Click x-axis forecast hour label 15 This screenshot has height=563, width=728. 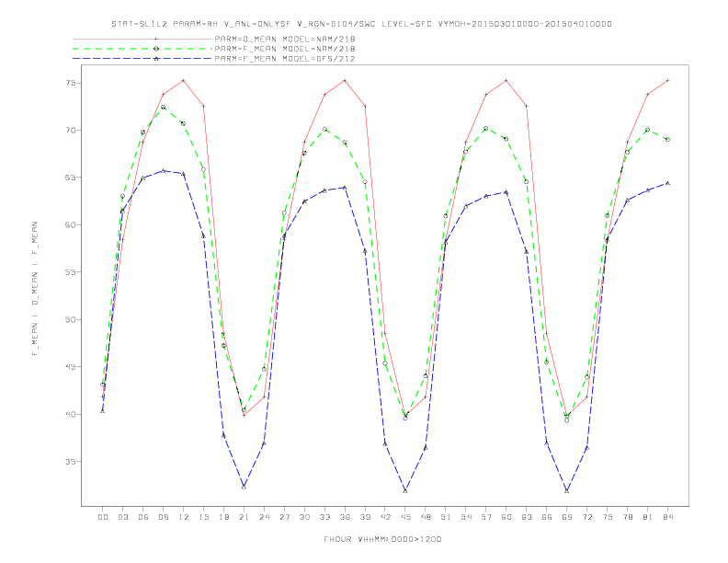pos(204,517)
